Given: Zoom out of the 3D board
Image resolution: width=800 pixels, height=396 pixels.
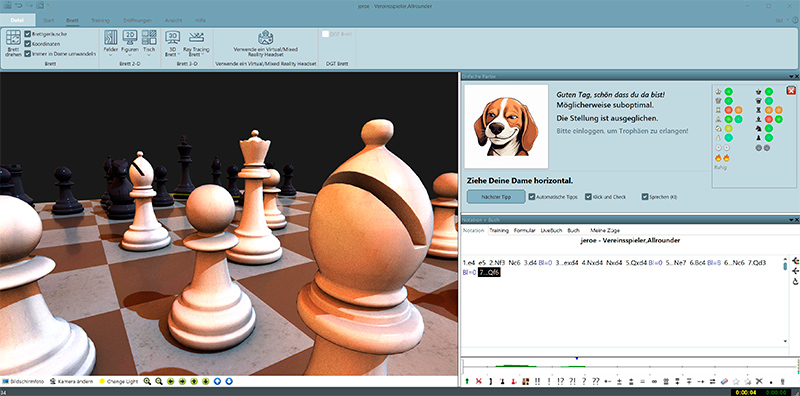Looking at the screenshot, I should pyautogui.click(x=159, y=381).
